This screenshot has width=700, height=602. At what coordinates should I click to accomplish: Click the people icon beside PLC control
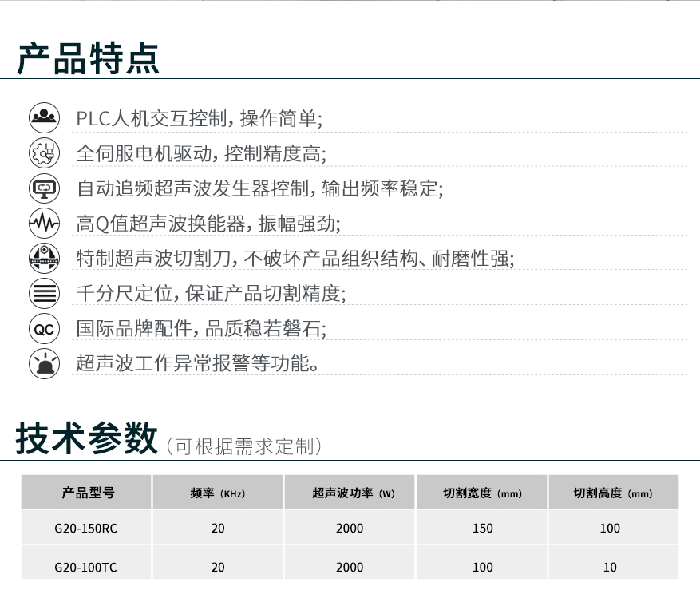[44, 117]
